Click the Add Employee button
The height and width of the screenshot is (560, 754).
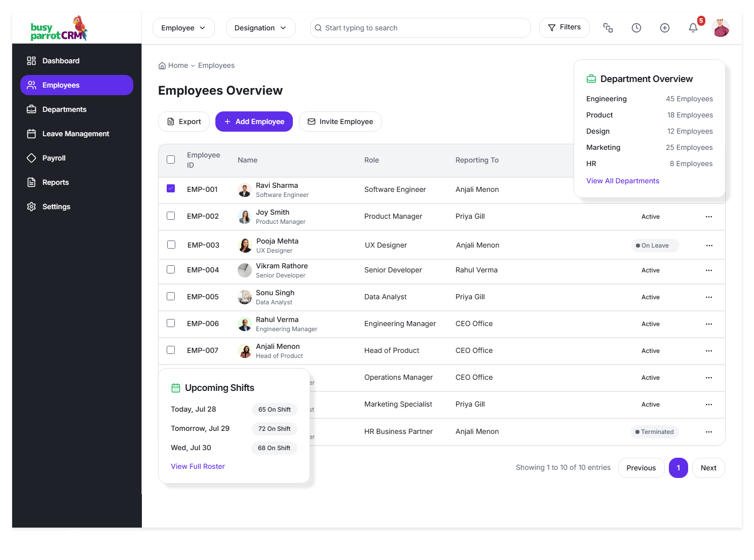[254, 122]
